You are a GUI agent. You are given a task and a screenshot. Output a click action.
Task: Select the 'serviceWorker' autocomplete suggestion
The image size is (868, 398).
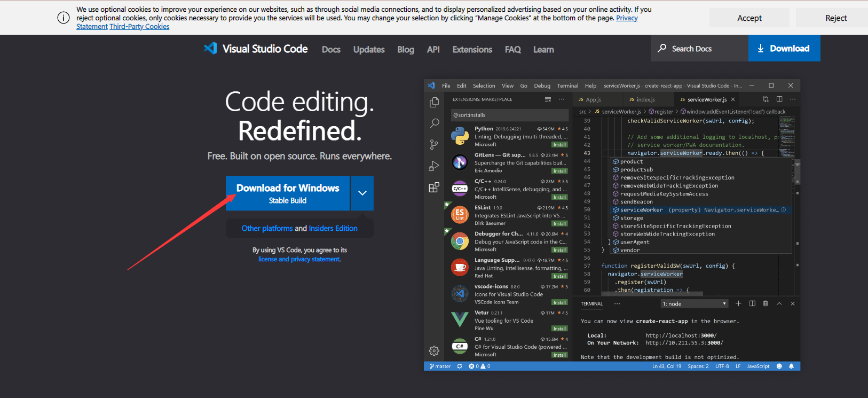[x=700, y=210]
